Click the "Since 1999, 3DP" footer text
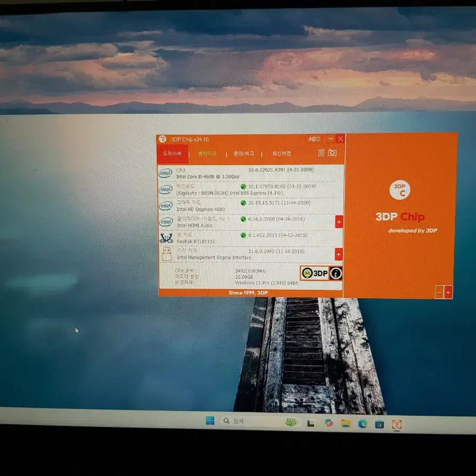Viewport: 476px width, 476px height. 248,292
